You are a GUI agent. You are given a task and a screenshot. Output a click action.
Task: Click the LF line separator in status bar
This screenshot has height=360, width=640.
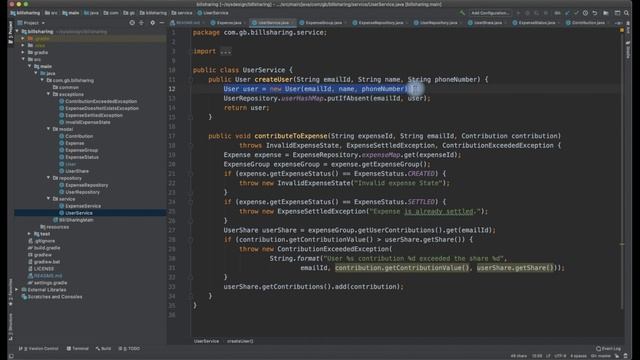tap(548, 356)
